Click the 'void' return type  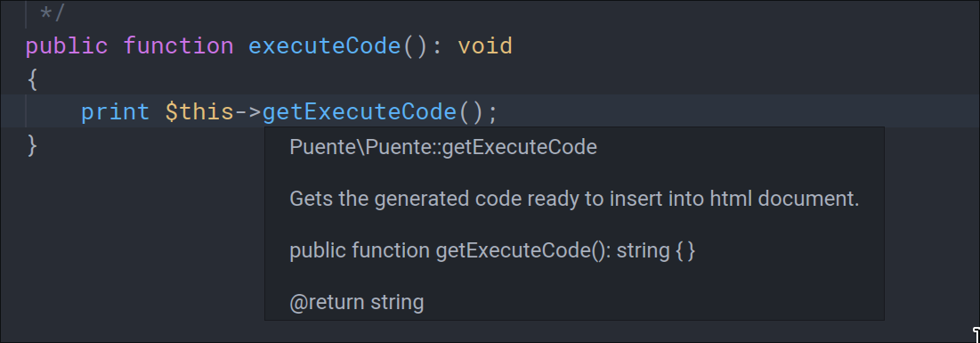pos(485,46)
